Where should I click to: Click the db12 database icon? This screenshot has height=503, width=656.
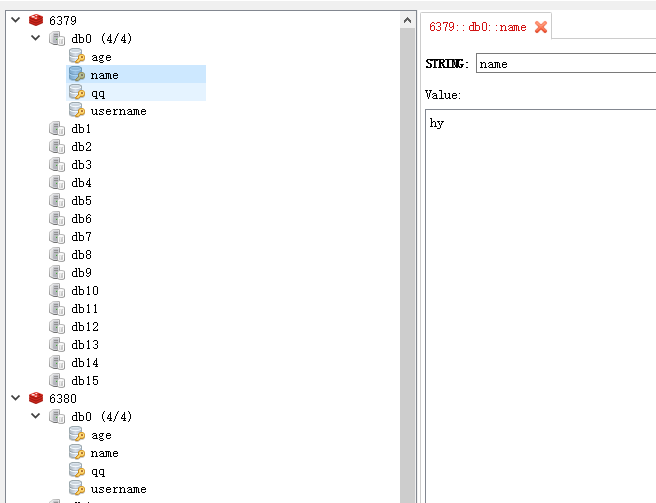click(57, 326)
